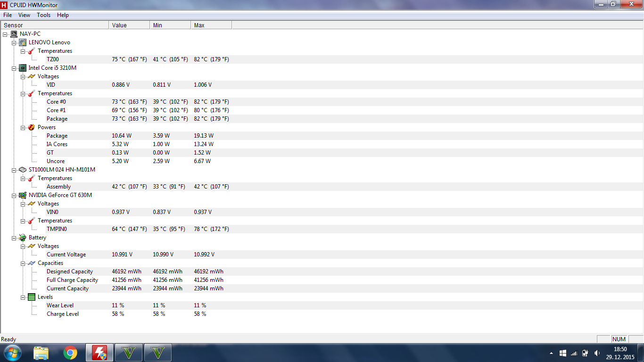The image size is (644, 362).
Task: Collapse the Battery node
Action: pyautogui.click(x=14, y=238)
